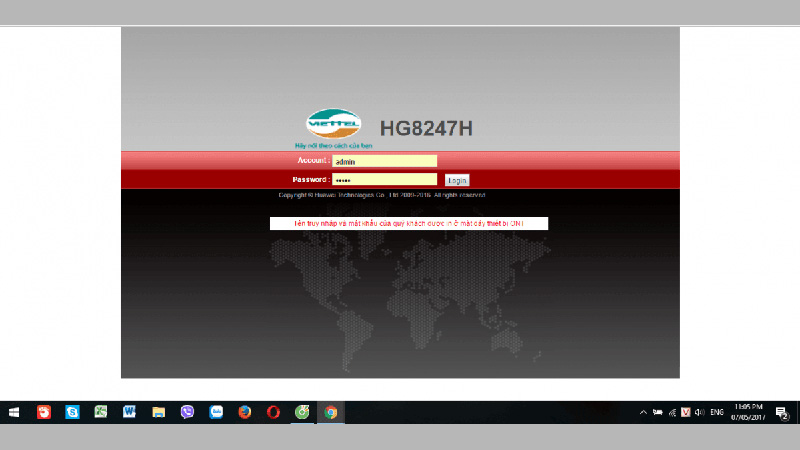800x450 pixels.
Task: Open the Coc Coc browser icon
Action: pyautogui.click(x=302, y=412)
